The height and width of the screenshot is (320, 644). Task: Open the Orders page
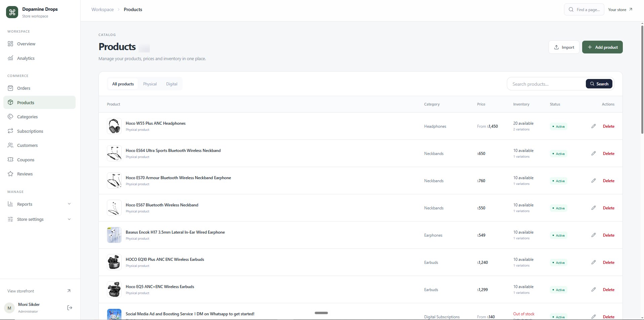point(39,88)
